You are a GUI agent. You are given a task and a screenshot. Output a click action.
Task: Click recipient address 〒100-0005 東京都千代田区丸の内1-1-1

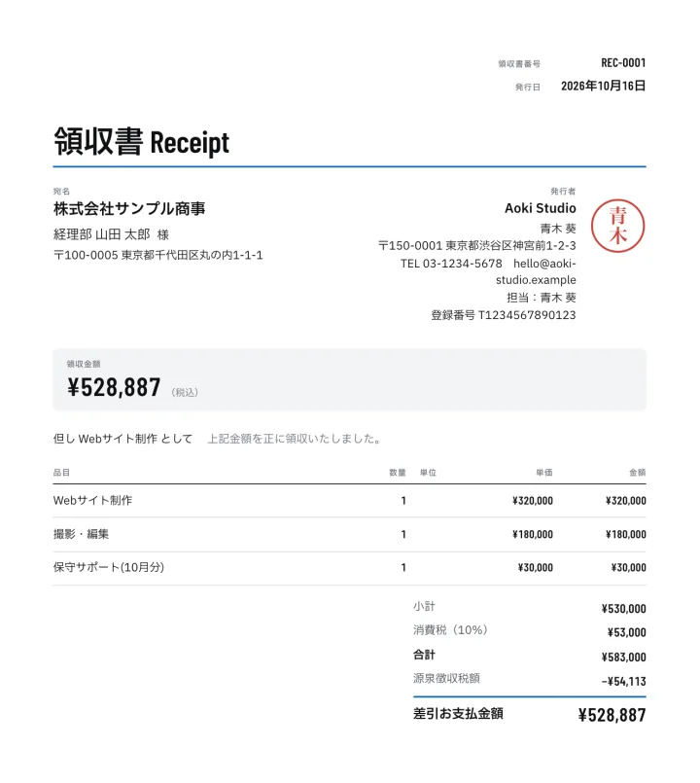157,255
